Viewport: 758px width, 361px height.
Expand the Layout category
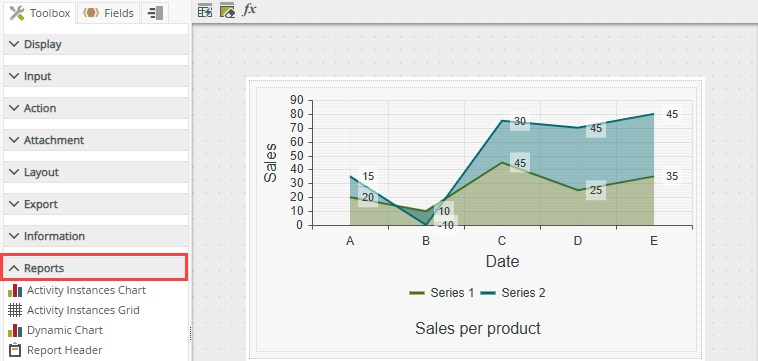[x=96, y=173]
